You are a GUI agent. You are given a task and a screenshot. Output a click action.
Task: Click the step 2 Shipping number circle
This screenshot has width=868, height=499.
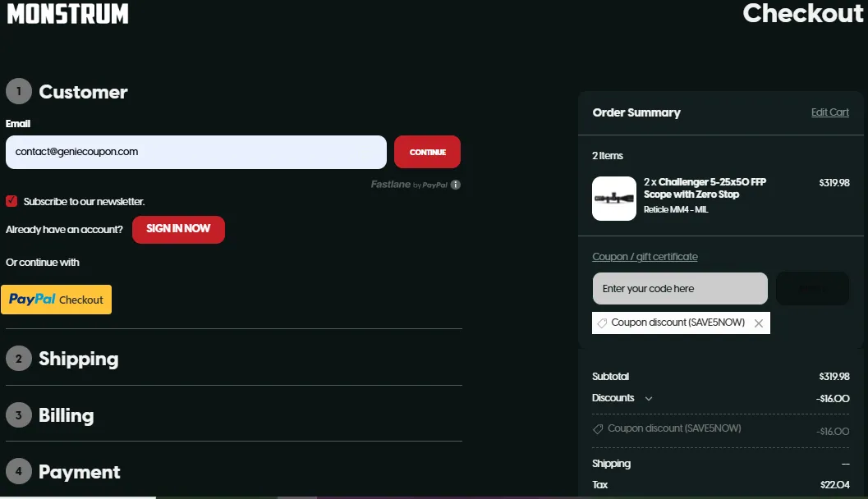[x=18, y=359]
